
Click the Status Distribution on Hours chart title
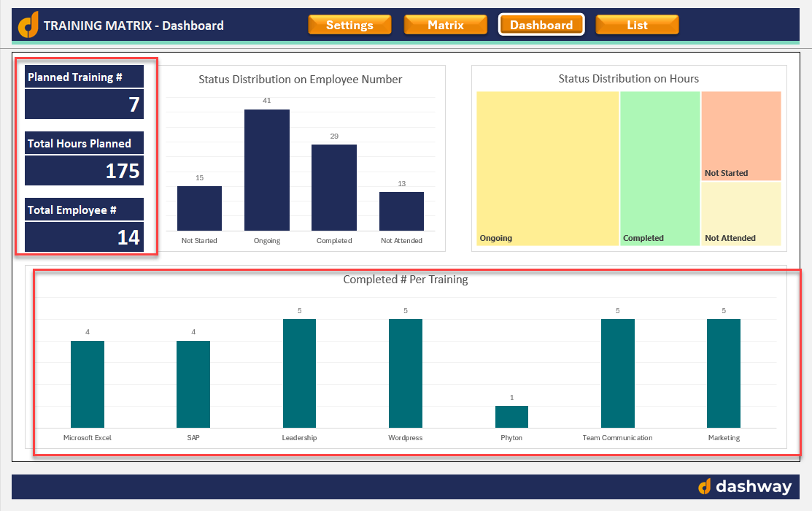[x=629, y=79]
